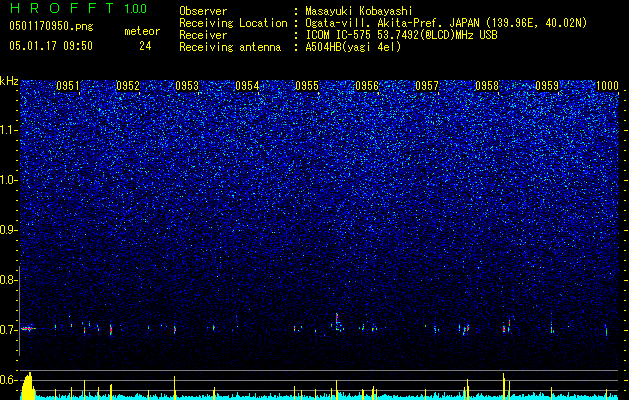The image size is (629, 400).
Task: Click the tall meteor echo after 0955
Action: [x=338, y=321]
